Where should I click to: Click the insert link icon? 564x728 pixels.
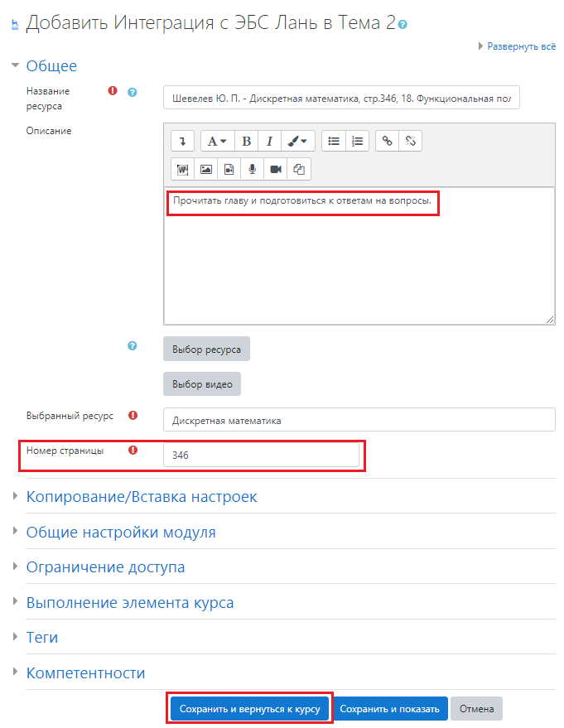[x=387, y=141]
